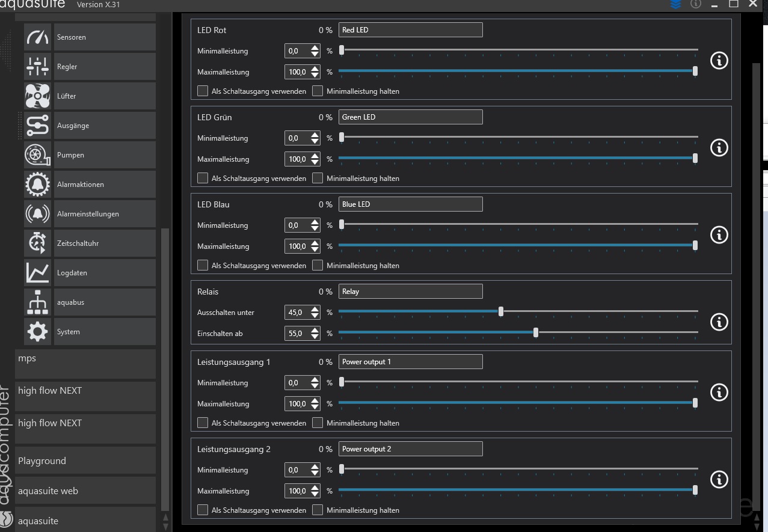Screen dimensions: 768x532
Task: Toggle 'Als Schaltausgang verwenden' for Leistungsausgang 2
Action: [203, 510]
